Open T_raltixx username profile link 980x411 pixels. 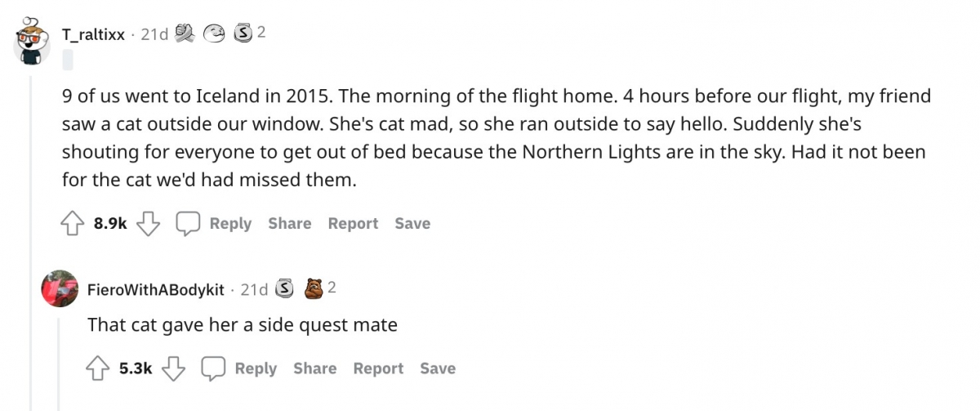coord(94,34)
